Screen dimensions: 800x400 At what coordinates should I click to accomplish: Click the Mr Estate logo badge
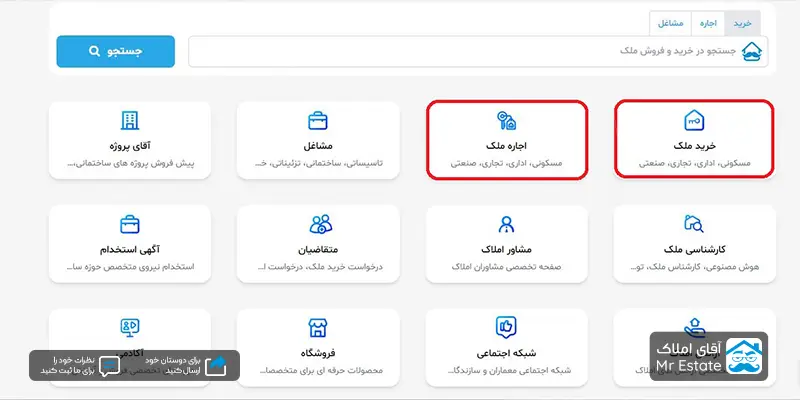[x=709, y=357]
